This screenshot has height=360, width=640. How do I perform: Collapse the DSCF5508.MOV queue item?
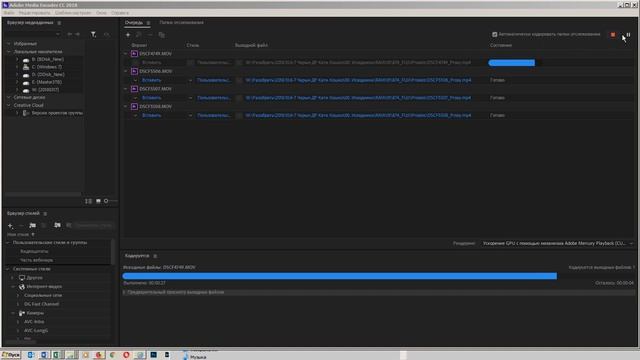(126, 107)
